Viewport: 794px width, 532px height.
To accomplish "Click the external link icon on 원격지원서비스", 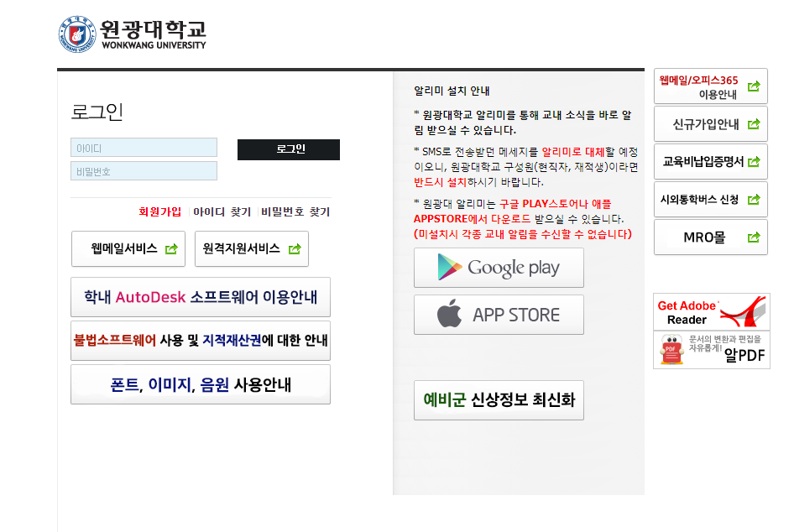I will tap(295, 248).
